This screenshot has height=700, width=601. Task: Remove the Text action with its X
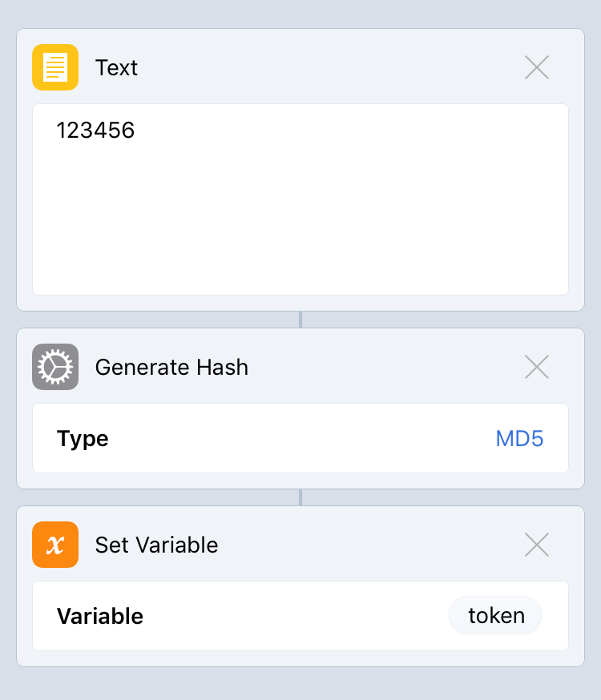[x=537, y=67]
